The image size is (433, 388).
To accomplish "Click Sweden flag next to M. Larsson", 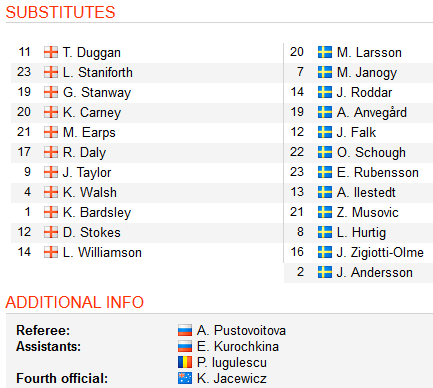I will 325,52.
